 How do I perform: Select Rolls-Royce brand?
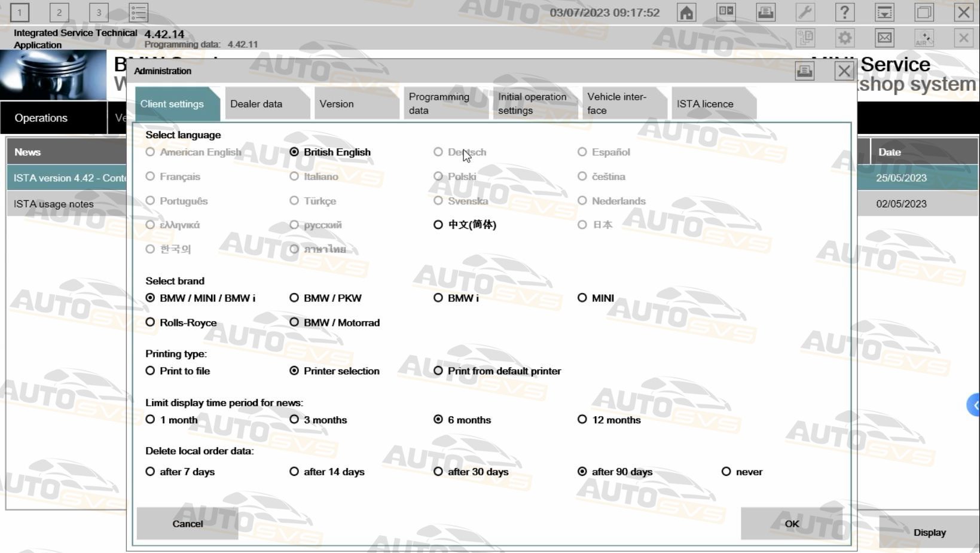(181, 322)
